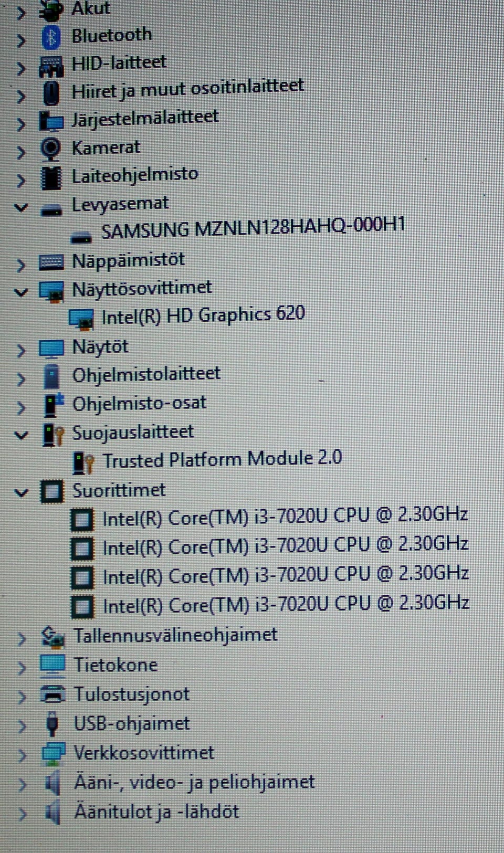Collapse the Suorittimet processor list
The width and height of the screenshot is (504, 853).
(x=22, y=492)
